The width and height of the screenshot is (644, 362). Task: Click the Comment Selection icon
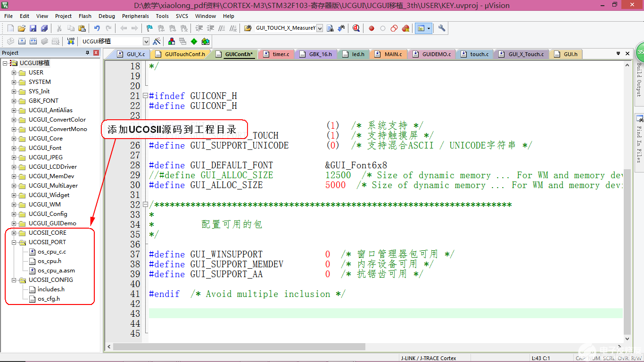[222, 28]
